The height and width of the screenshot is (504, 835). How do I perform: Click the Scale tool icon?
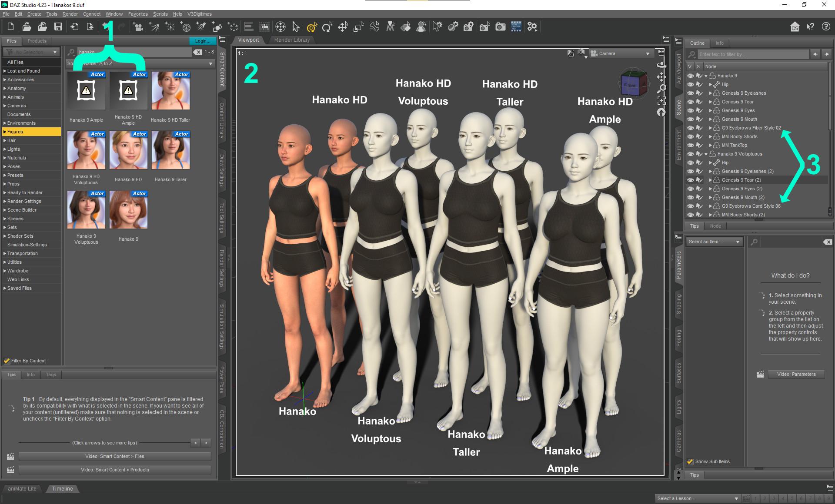[358, 27]
